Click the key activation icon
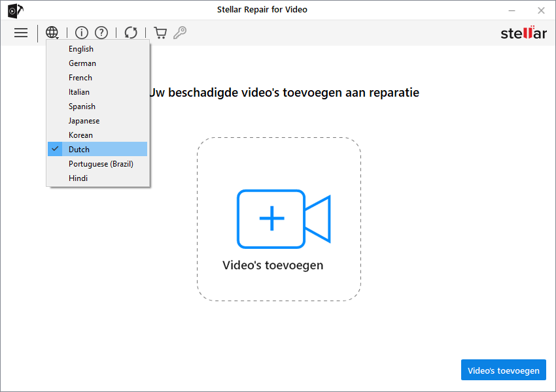556x392 pixels. 180,33
